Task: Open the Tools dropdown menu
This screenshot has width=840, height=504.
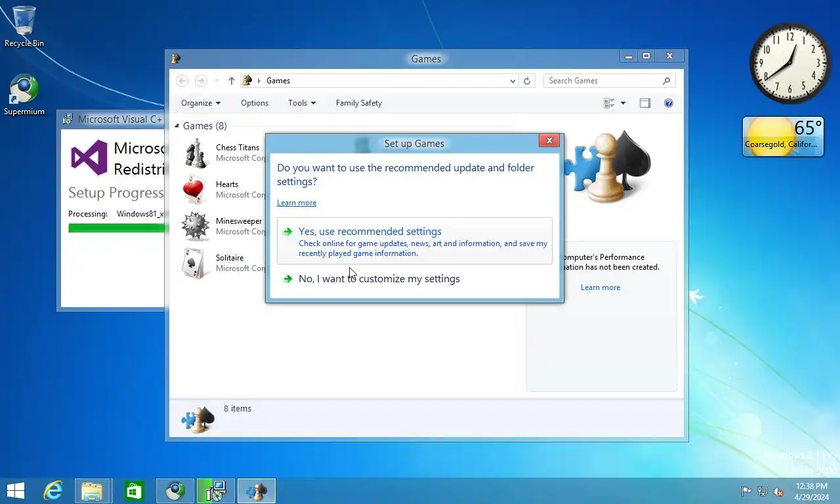Action: 302,103
